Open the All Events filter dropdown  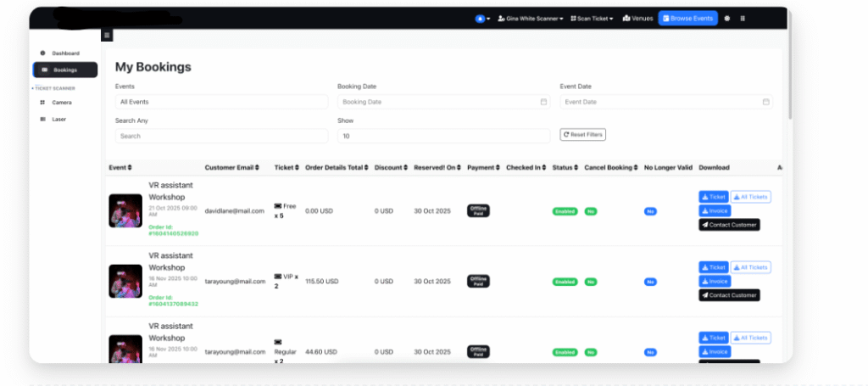(x=221, y=102)
